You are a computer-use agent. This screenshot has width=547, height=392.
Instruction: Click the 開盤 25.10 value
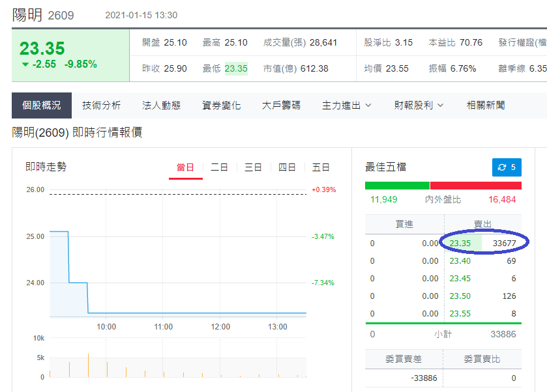(175, 42)
